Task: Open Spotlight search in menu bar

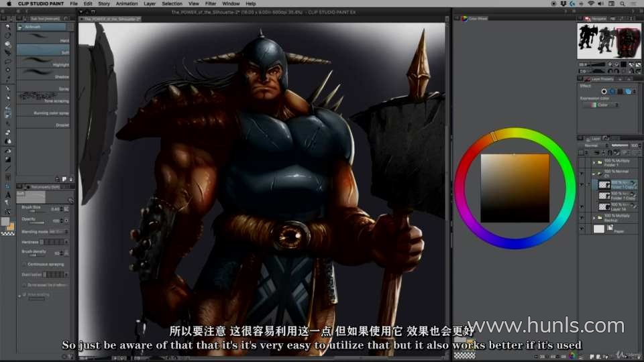Action: tap(623, 4)
